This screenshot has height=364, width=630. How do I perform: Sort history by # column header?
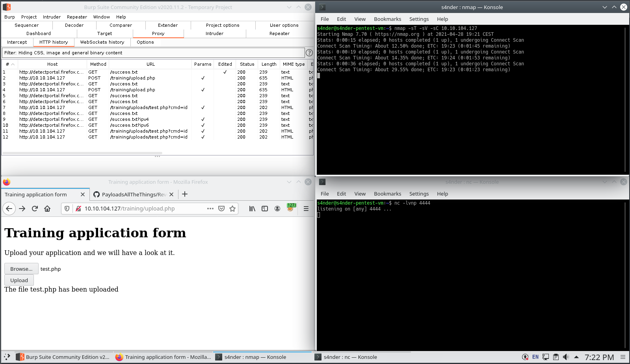(10, 64)
